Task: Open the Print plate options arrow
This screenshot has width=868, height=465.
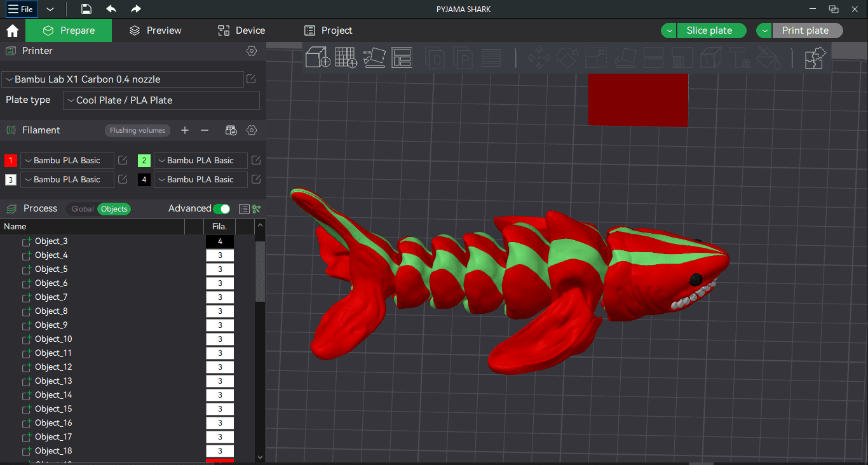Action: pos(764,30)
